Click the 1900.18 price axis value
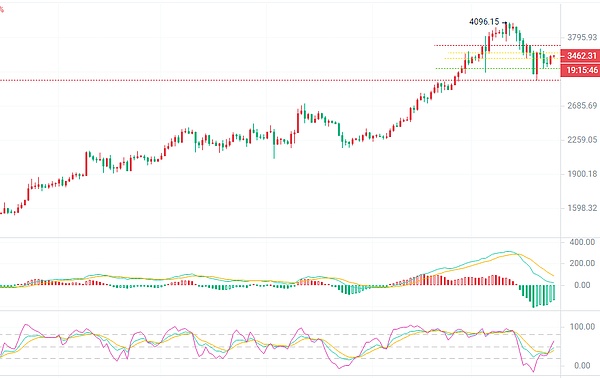The image size is (600, 378). coord(582,174)
